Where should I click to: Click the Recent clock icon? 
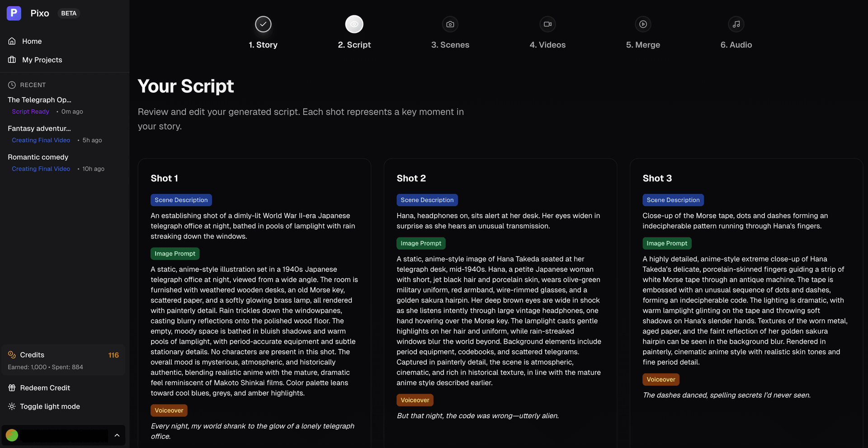click(x=12, y=85)
